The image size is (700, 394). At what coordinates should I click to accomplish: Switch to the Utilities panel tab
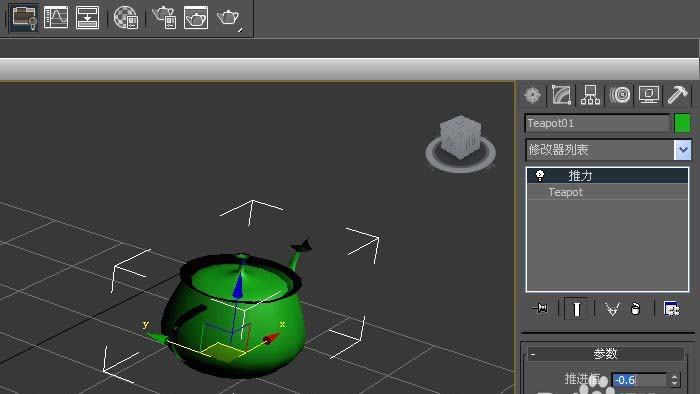pos(678,95)
